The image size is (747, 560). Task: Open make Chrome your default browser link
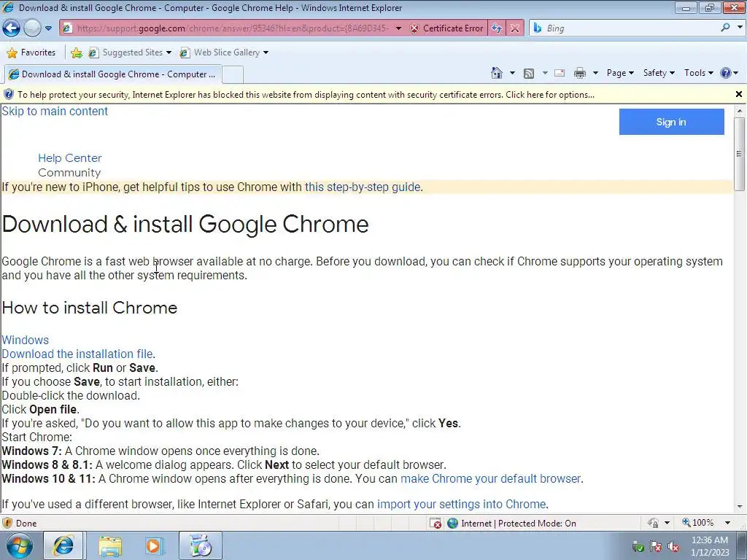[491, 478]
